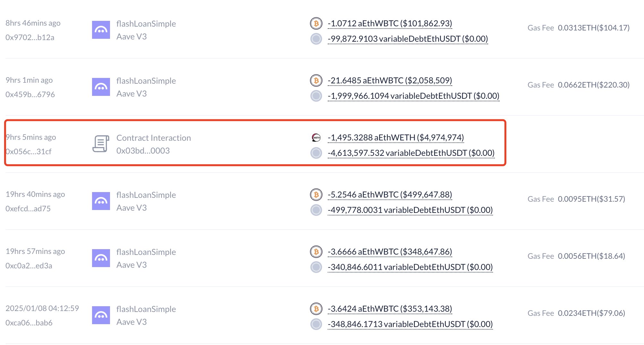Click contract address 0x03bd...0003
Viewport: 644px width, 345px height.
[143, 151]
